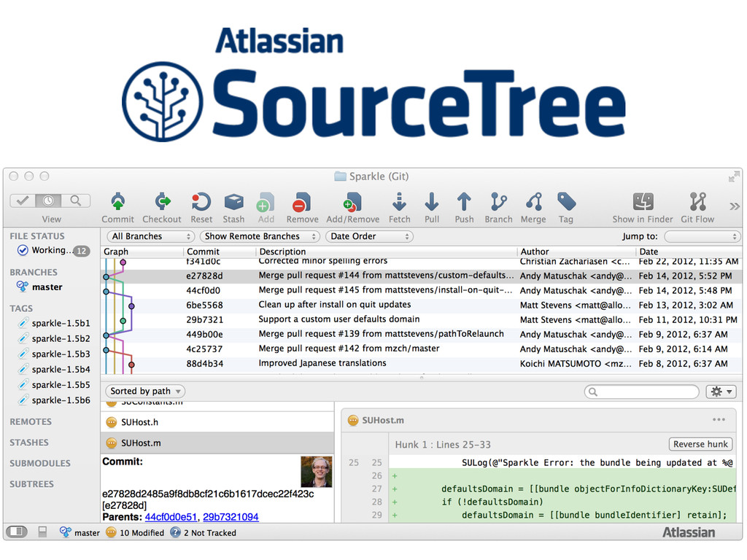Image resolution: width=747 pixels, height=560 pixels.
Task: Click the file search input field
Action: [x=642, y=392]
